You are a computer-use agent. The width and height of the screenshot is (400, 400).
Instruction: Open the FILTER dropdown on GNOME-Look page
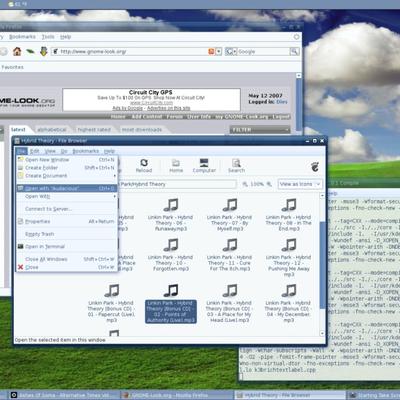pyautogui.click(x=260, y=130)
